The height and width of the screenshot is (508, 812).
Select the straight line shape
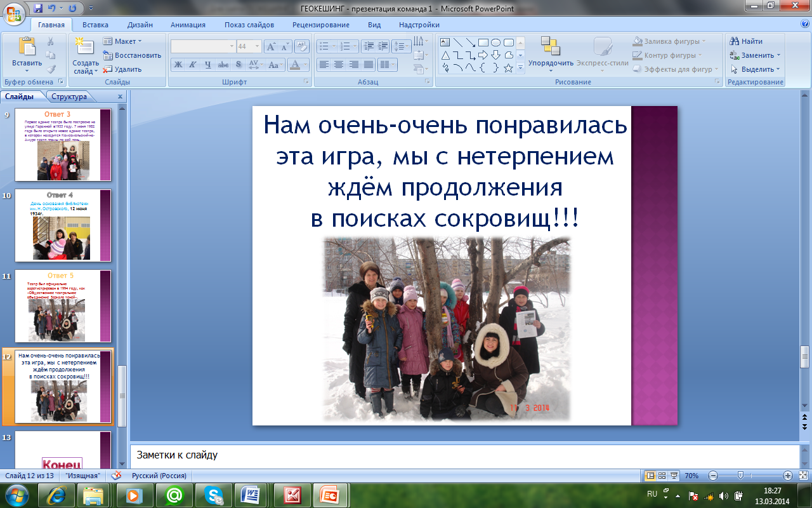point(457,43)
